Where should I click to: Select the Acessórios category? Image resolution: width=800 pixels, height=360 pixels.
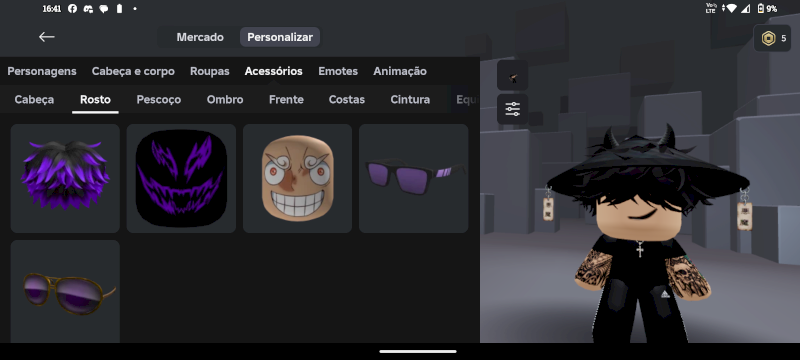[273, 71]
